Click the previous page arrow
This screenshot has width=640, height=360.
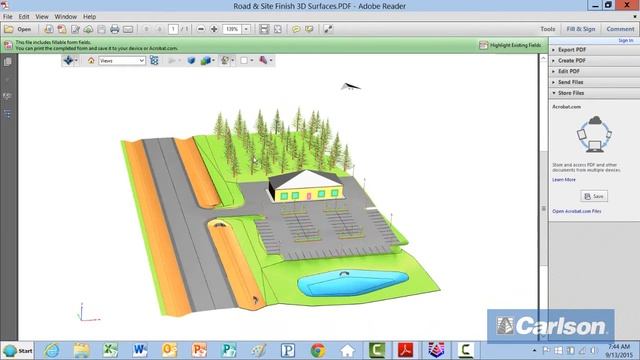(x=147, y=29)
